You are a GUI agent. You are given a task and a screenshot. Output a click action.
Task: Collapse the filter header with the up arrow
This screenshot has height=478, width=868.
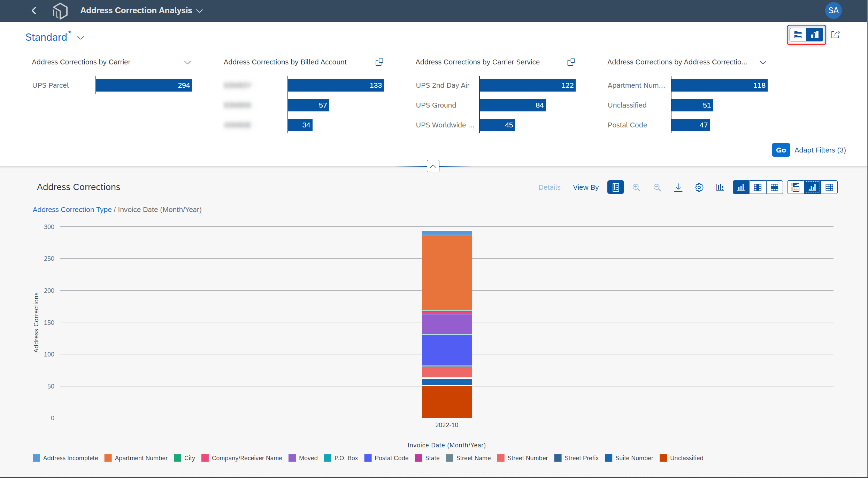click(433, 166)
